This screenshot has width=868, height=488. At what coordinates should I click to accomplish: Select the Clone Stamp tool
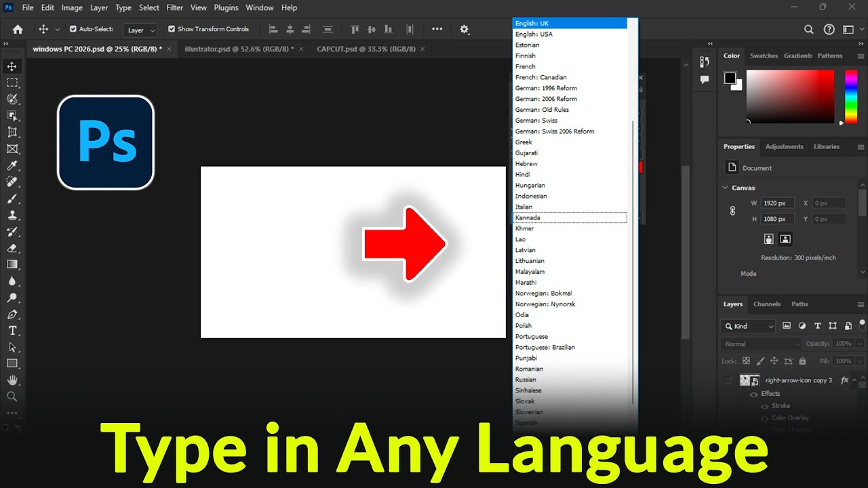coord(12,215)
